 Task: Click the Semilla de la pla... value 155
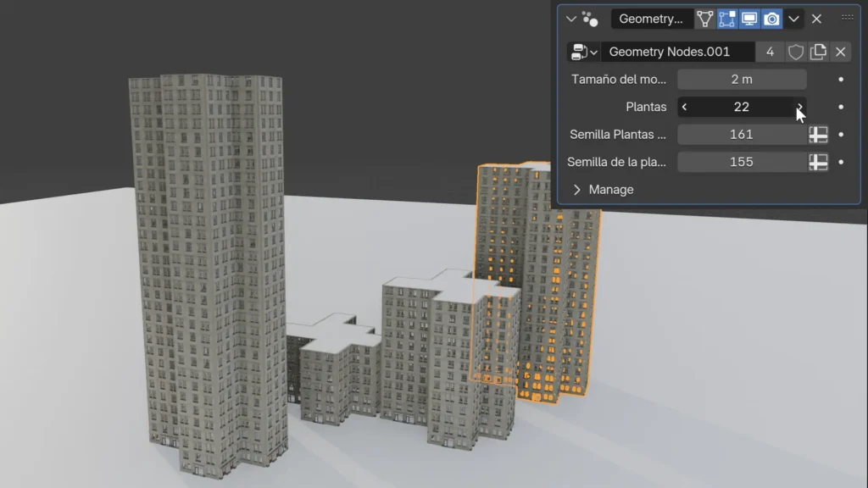tap(742, 162)
